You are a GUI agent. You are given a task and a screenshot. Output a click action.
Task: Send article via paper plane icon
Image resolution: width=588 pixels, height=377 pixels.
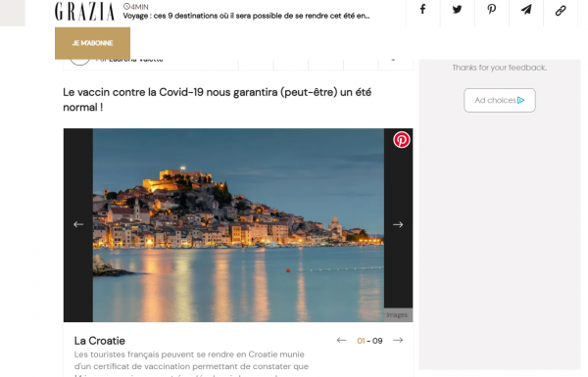[526, 10]
